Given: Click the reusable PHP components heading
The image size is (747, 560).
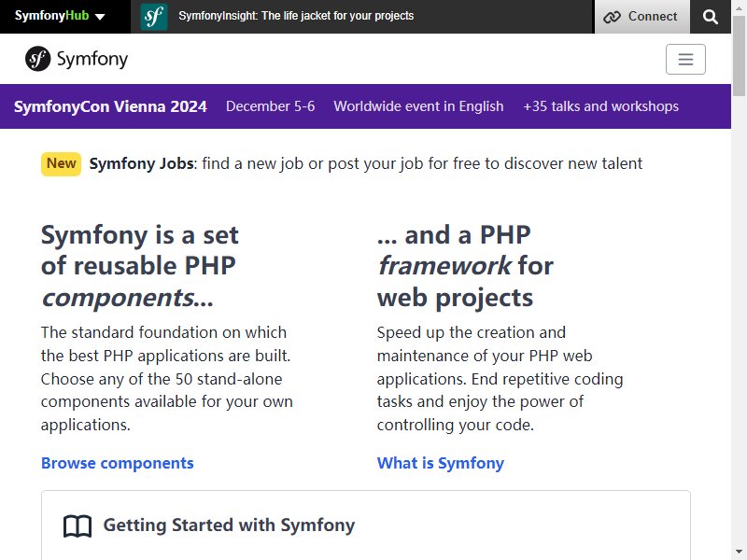Looking at the screenshot, I should [x=139, y=266].
